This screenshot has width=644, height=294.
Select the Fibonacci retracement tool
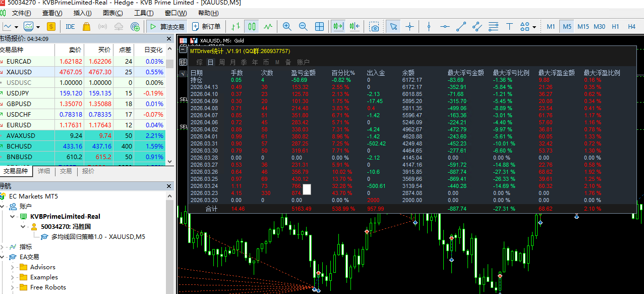(493, 26)
